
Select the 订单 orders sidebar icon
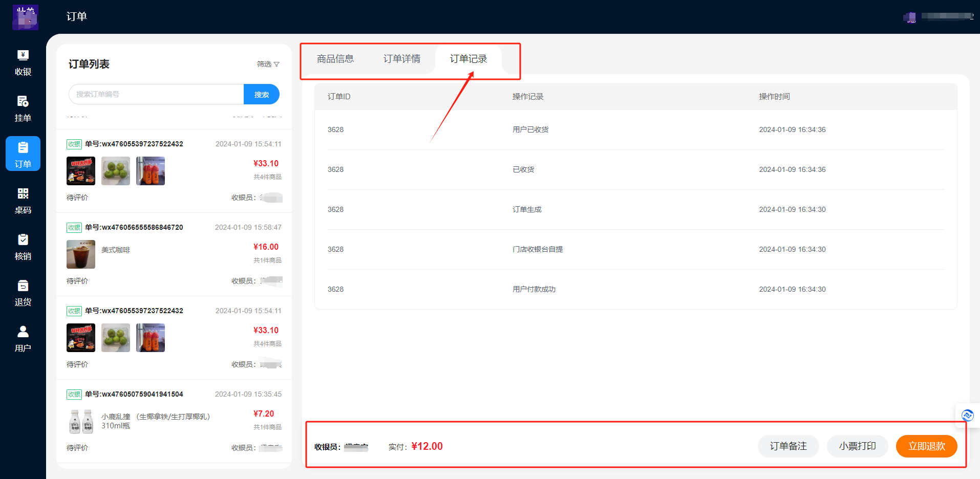[23, 154]
